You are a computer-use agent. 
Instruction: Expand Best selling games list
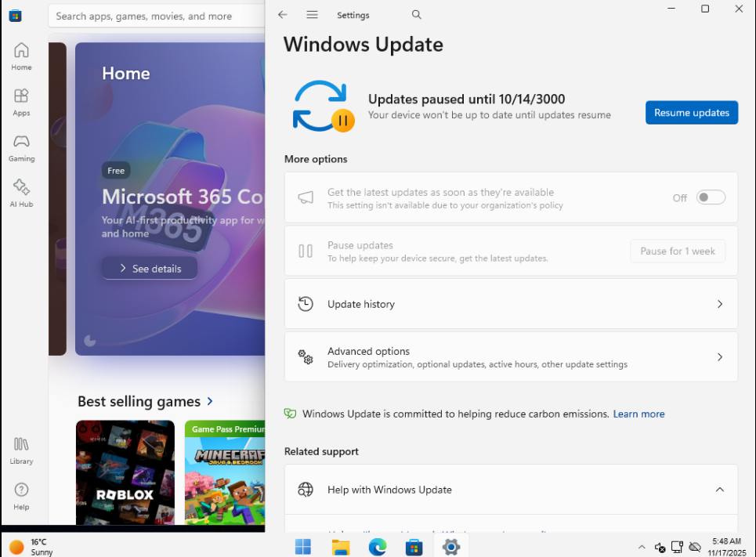tap(210, 401)
